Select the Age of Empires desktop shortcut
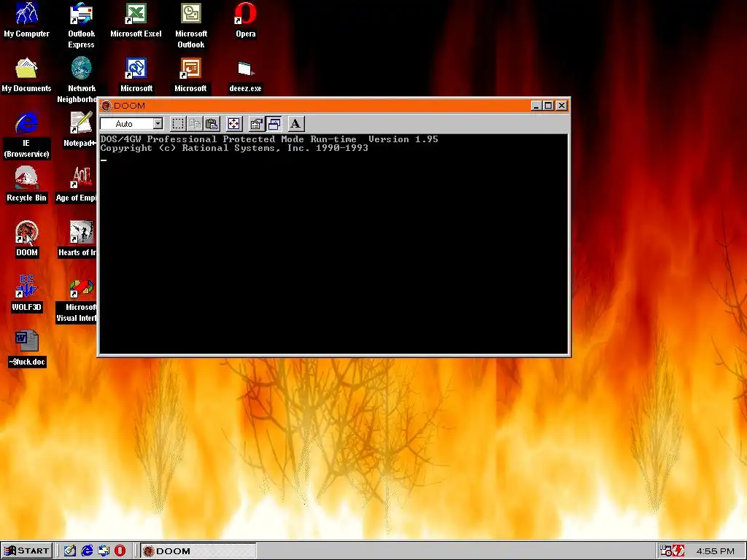Image resolution: width=747 pixels, height=560 pixels. point(77,184)
